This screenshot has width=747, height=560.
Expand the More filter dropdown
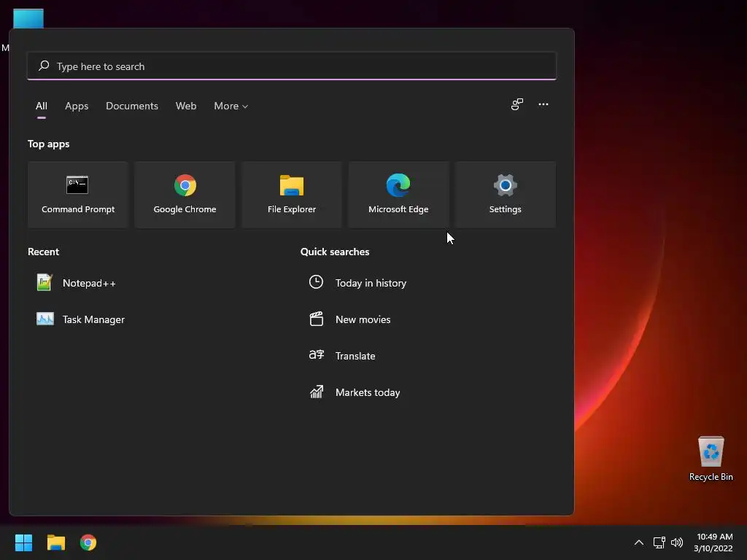[231, 106]
